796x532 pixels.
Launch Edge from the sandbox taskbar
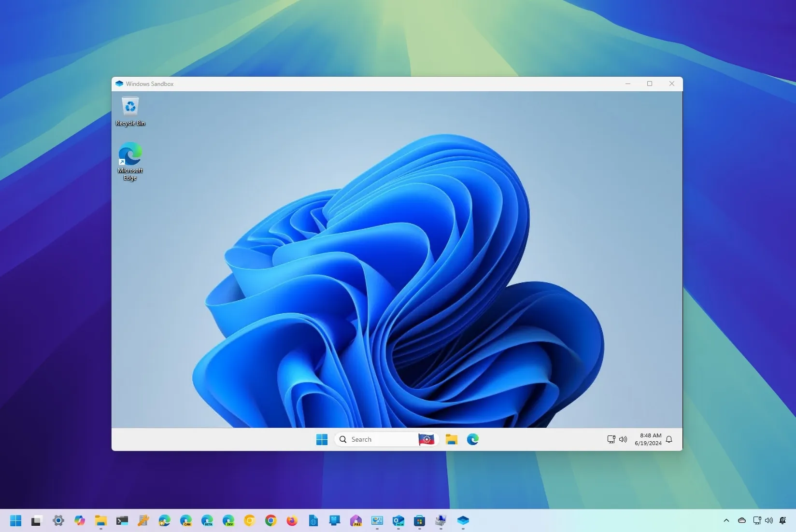point(472,439)
